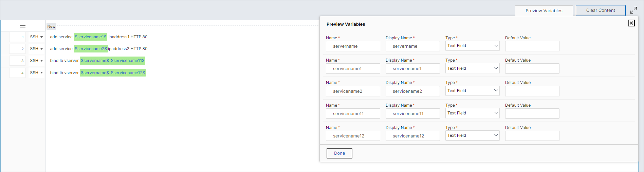Click the servername Name field

pos(353,46)
